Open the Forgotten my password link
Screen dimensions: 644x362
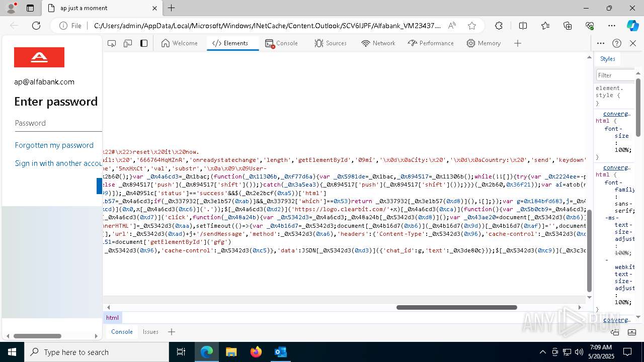[x=54, y=145]
